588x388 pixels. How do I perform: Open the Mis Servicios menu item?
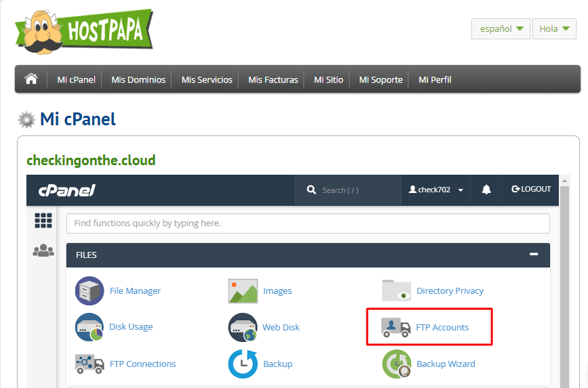(x=207, y=79)
